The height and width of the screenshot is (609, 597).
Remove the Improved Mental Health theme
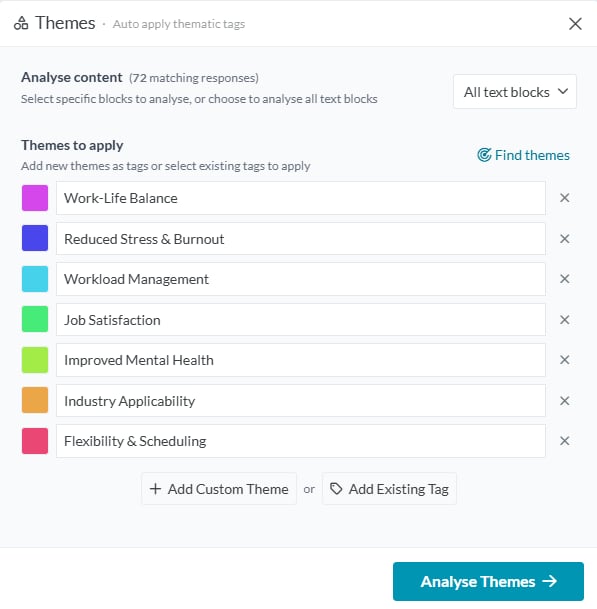[x=564, y=360]
